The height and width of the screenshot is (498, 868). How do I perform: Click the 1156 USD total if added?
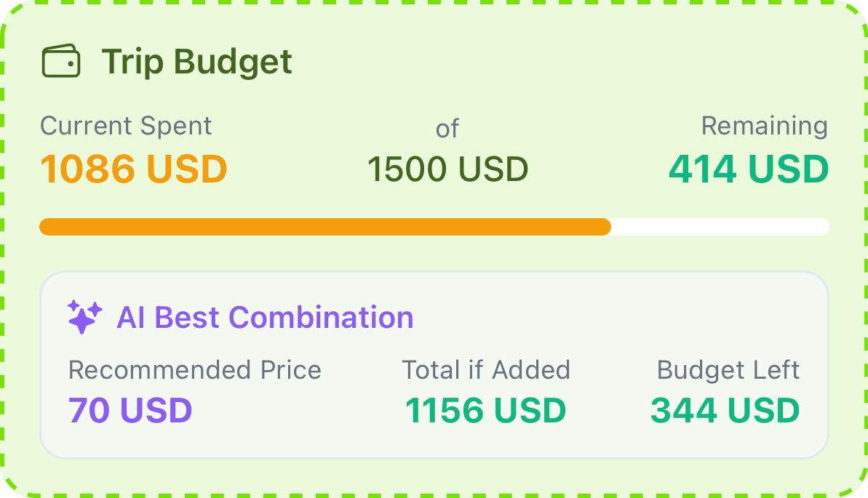pos(485,410)
